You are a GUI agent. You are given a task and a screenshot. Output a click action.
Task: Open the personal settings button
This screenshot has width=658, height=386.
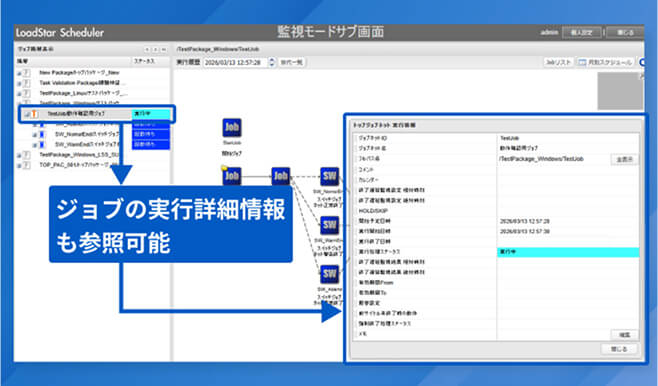click(581, 32)
